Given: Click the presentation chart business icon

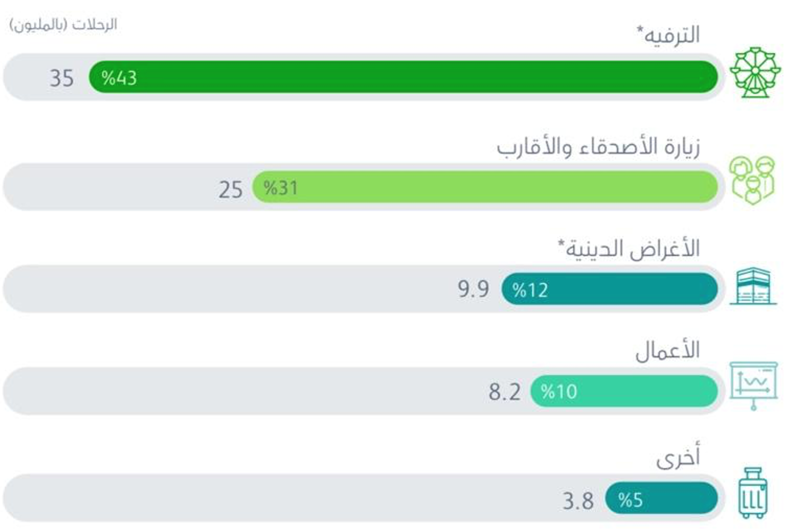Looking at the screenshot, I should tap(753, 385).
